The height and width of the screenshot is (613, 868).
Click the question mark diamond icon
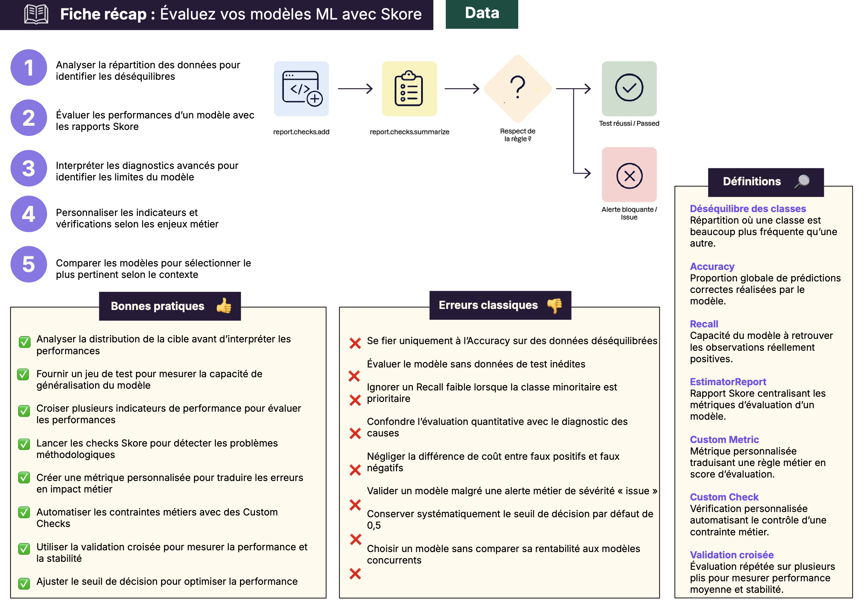click(x=518, y=88)
